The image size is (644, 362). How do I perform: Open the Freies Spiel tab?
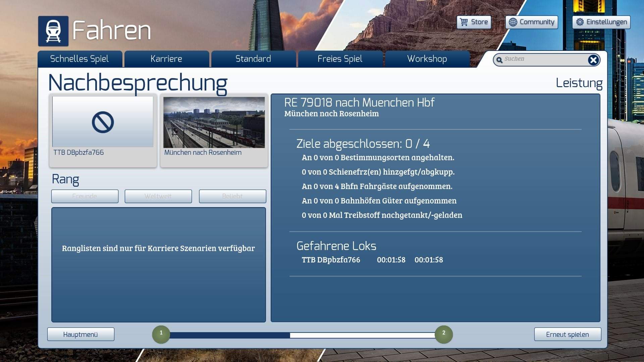(x=340, y=59)
